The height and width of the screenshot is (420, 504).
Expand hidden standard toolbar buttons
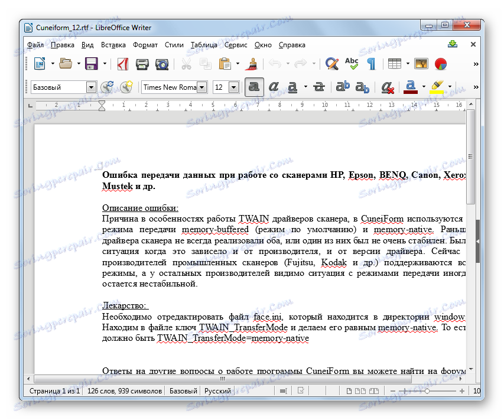(476, 64)
